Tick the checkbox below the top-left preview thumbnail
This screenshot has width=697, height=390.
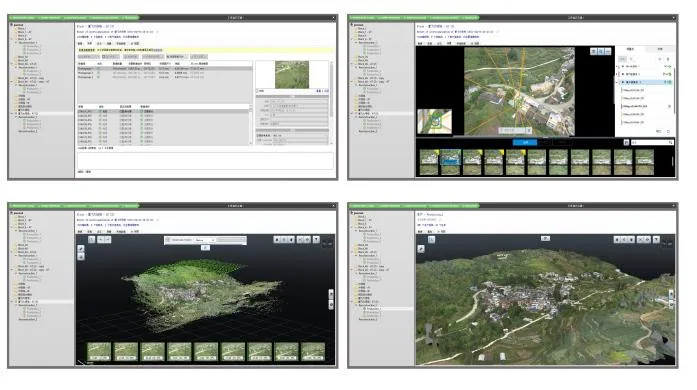[257, 91]
